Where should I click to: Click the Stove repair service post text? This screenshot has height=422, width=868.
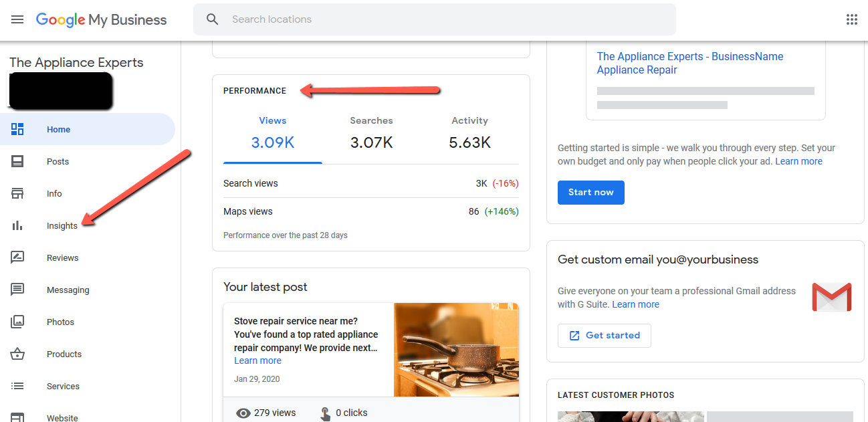click(x=306, y=334)
